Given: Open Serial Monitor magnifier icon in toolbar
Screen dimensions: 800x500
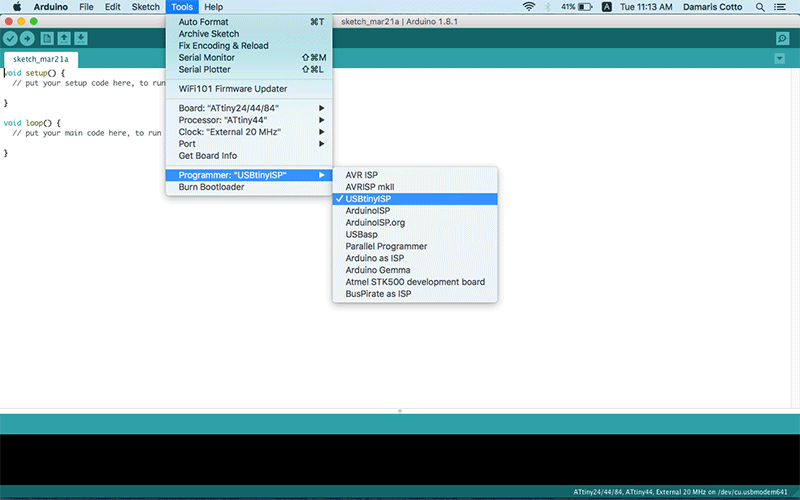Looking at the screenshot, I should tap(782, 38).
